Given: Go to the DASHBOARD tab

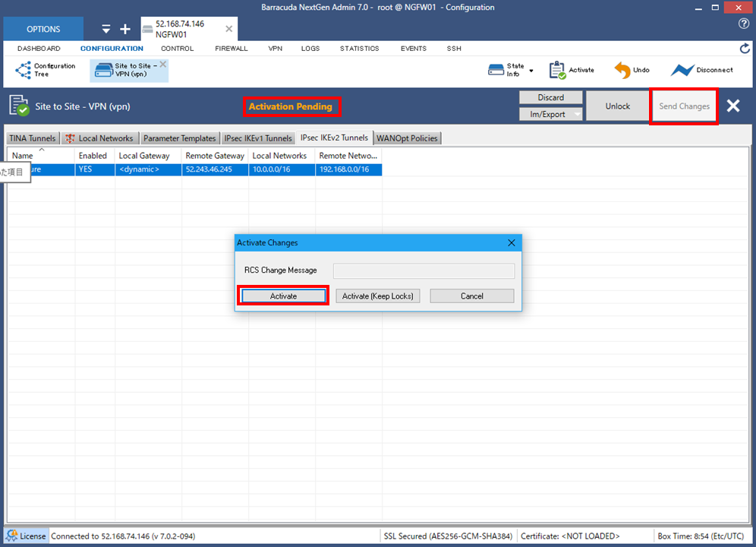Looking at the screenshot, I should pos(39,49).
